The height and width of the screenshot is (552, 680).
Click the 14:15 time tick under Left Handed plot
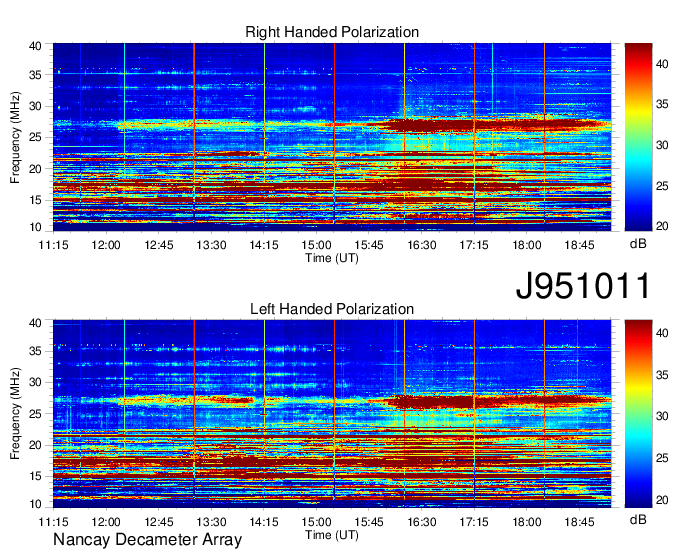tap(264, 522)
